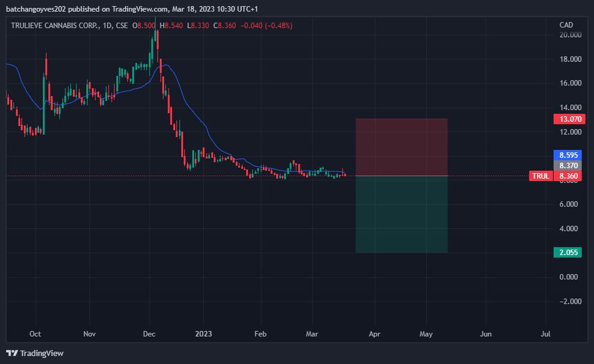Click the TRUL ticker tag
The width and height of the screenshot is (594, 364).
click(x=541, y=176)
